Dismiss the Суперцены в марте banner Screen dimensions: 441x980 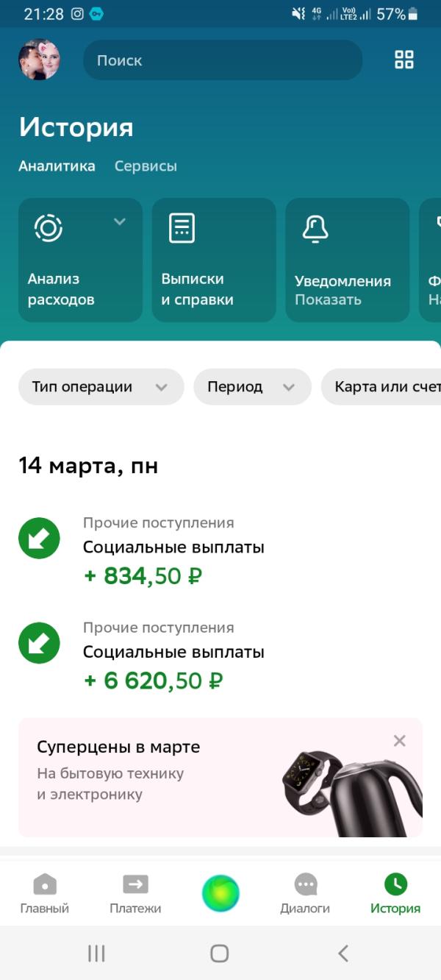399,741
